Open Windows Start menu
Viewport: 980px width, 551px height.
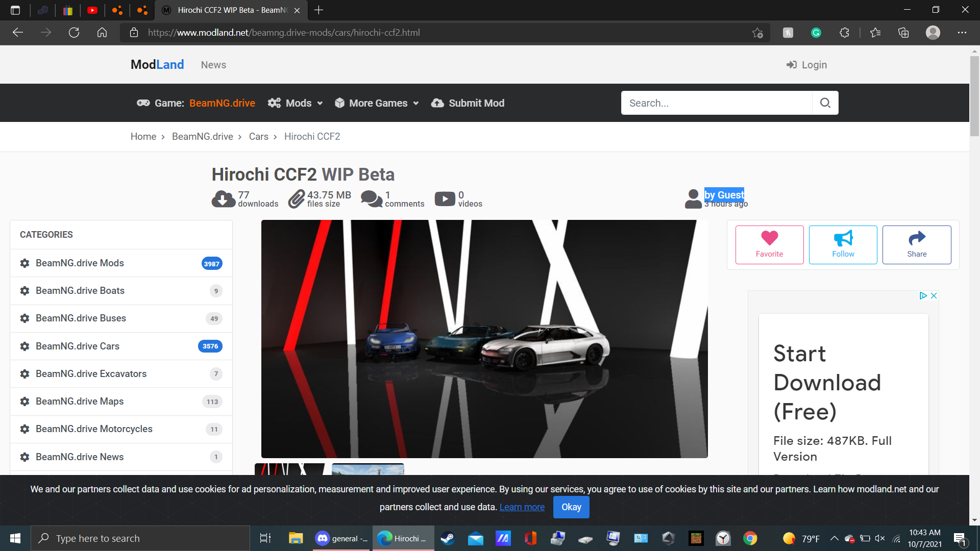pos(15,539)
